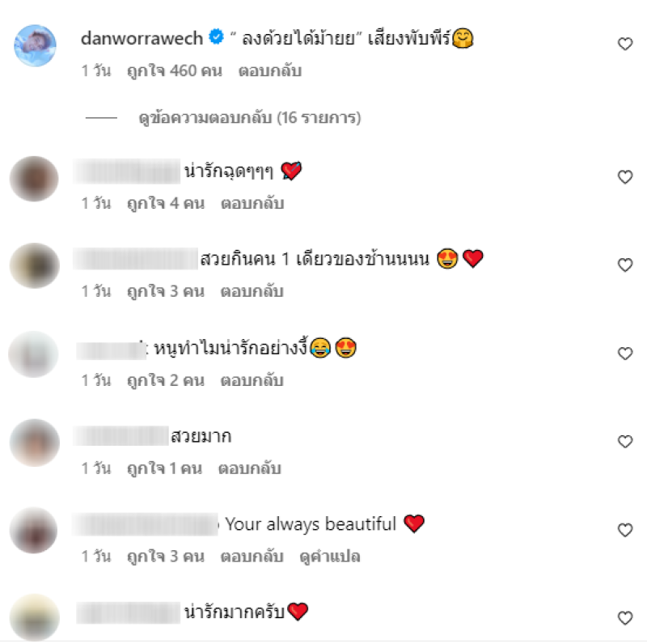This screenshot has height=644, width=647.
Task: Open the verified badge next to danworrawech
Action: point(216,36)
